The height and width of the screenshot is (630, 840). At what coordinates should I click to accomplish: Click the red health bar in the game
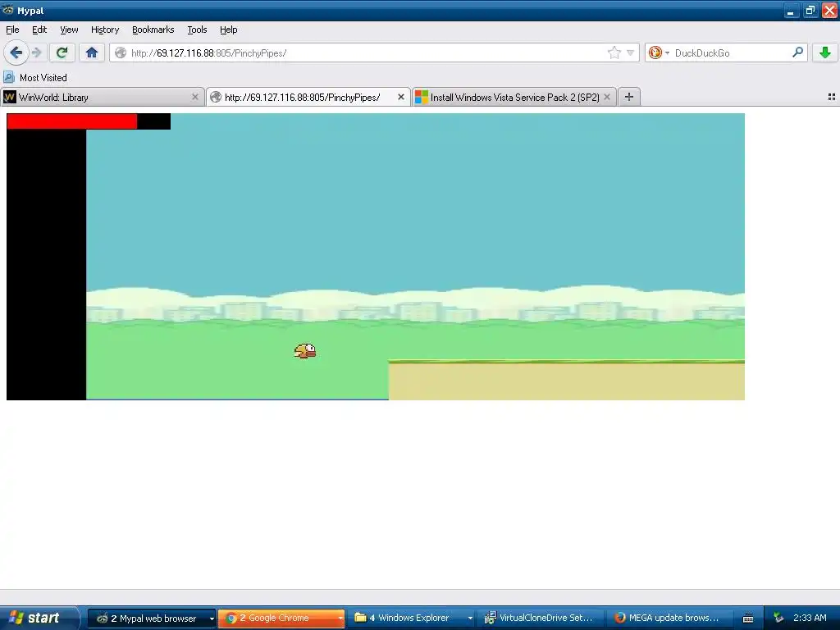coord(72,121)
